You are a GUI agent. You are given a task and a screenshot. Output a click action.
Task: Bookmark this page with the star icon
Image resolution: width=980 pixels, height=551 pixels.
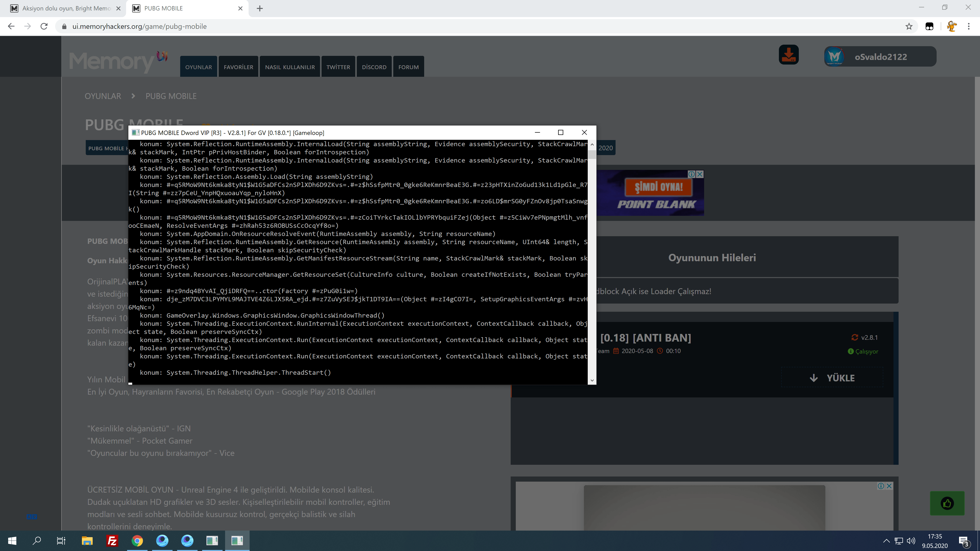(909, 26)
